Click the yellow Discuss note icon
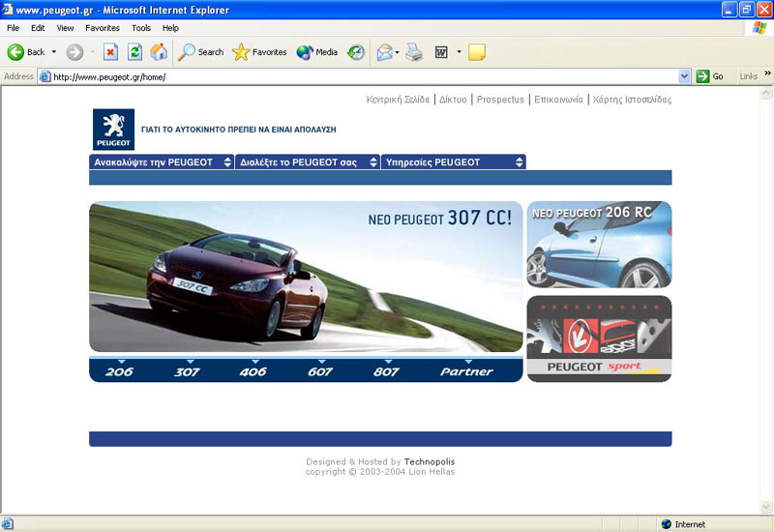The width and height of the screenshot is (774, 532). (x=476, y=52)
